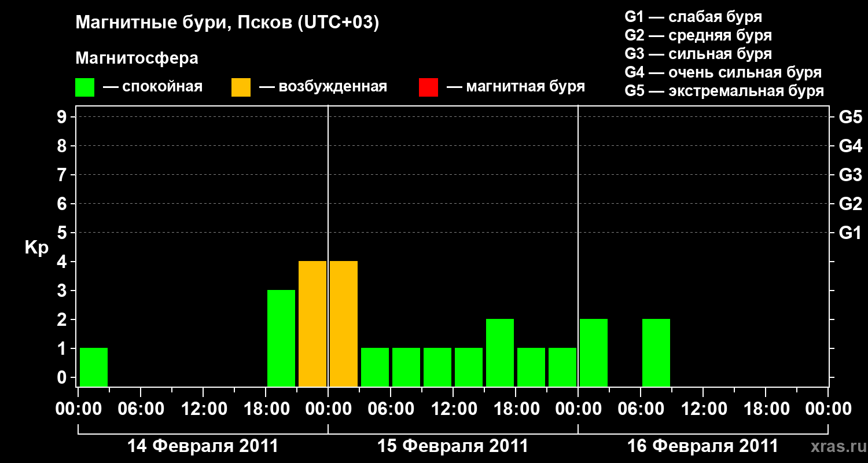
Task: Click the red 'магнитная буря' legend swatch
Action: (428, 87)
